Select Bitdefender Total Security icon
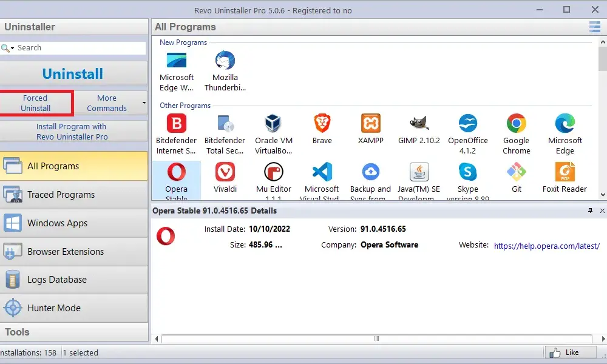 [x=225, y=123]
